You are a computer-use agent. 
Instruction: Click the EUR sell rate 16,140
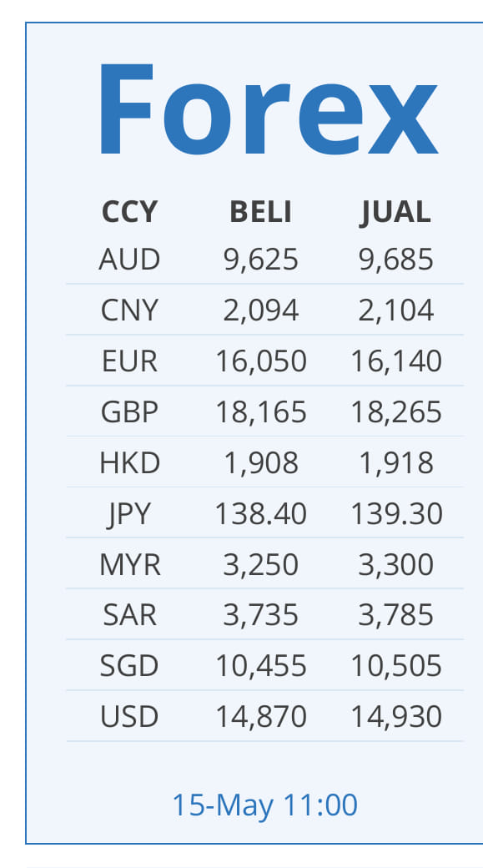click(x=396, y=361)
